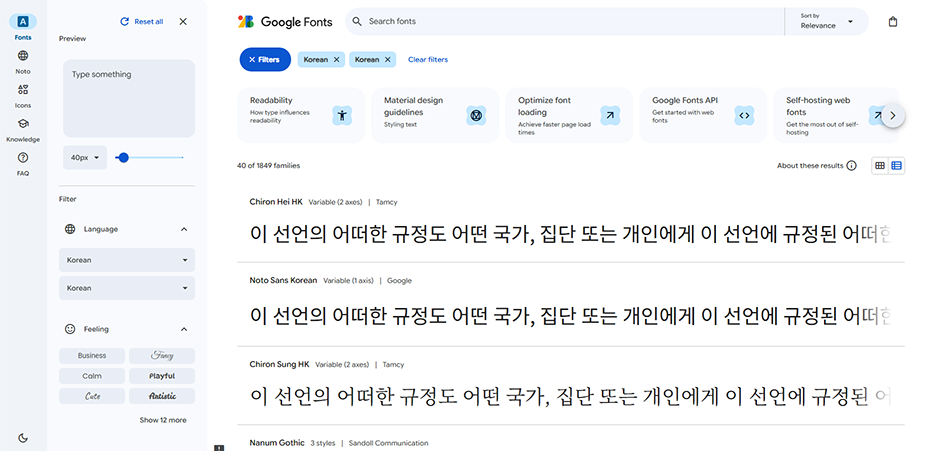The height and width of the screenshot is (451, 936).
Task: Click the Tamcy designer of Chiron Hei HK
Action: (387, 202)
